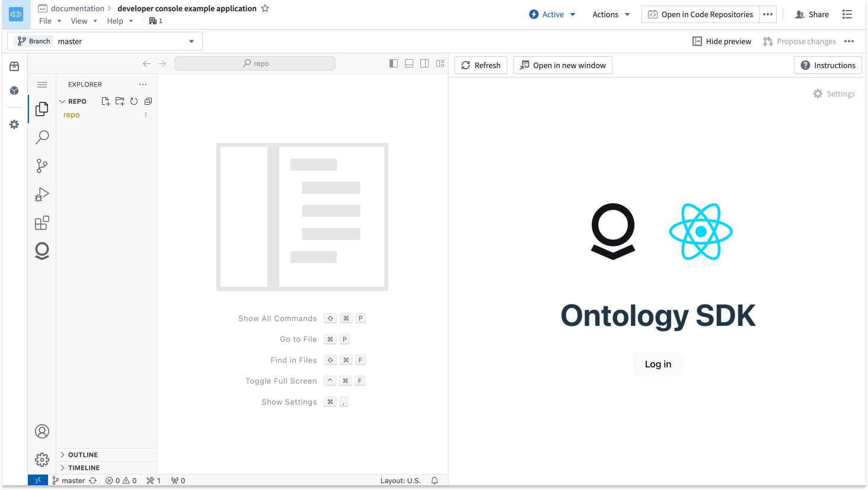Click the Layout: U.S. status entry

coord(400,481)
